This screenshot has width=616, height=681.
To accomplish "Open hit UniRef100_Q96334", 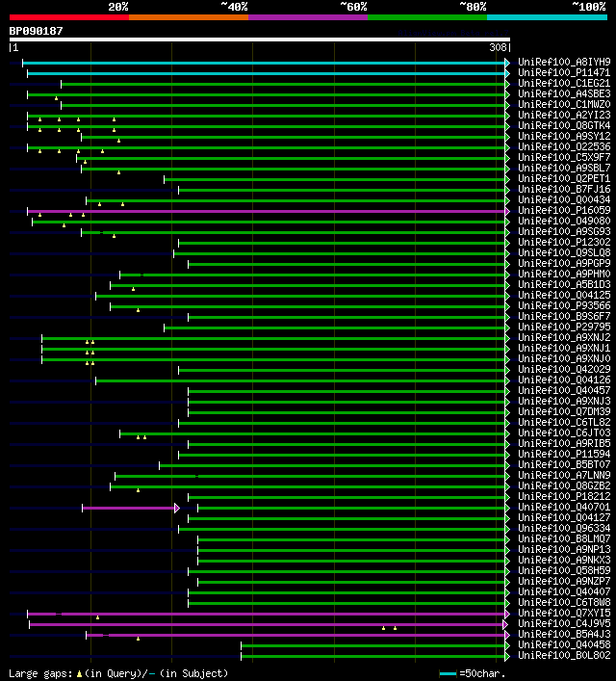I will tap(564, 528).
